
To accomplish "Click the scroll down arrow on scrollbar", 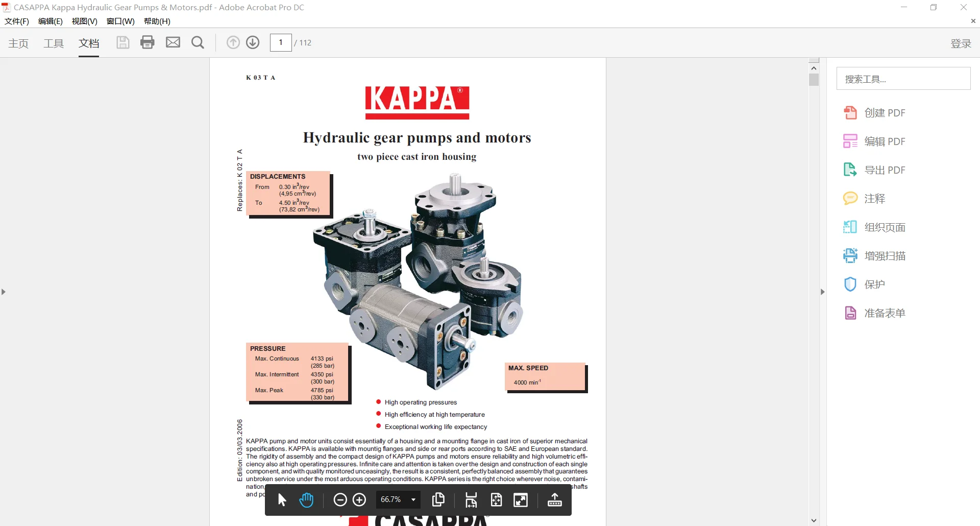I will coord(814,520).
